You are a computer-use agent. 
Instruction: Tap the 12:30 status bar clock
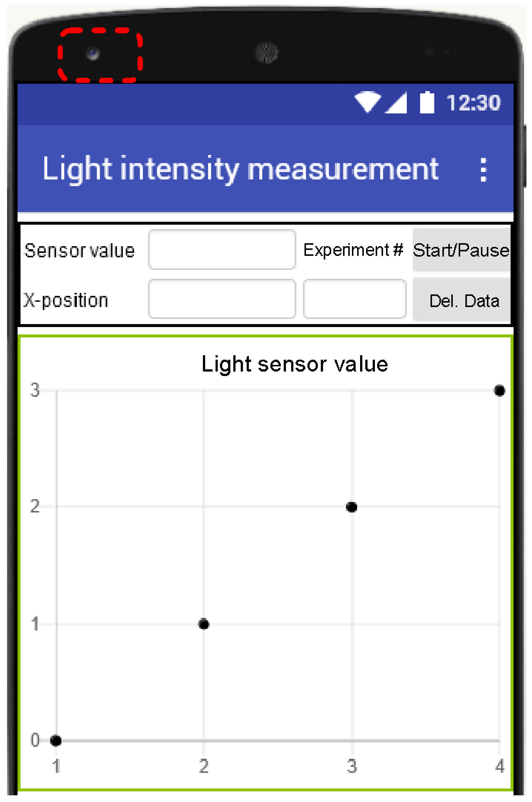[x=473, y=103]
